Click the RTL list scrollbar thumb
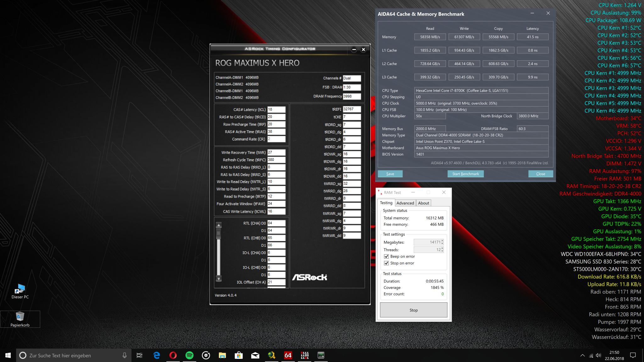The image size is (644, 362). (x=219, y=233)
